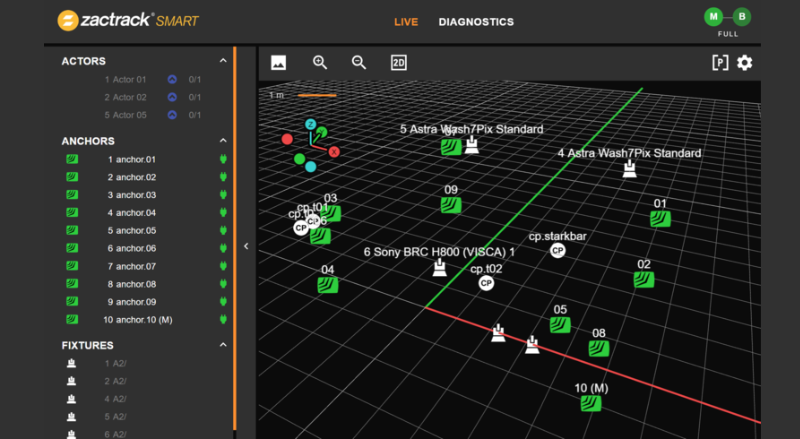The width and height of the screenshot is (800, 439).
Task: Click the B status indicator
Action: point(742,17)
